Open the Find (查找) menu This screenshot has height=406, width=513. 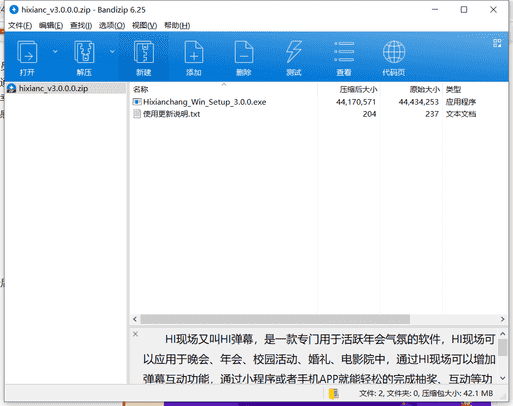point(81,25)
